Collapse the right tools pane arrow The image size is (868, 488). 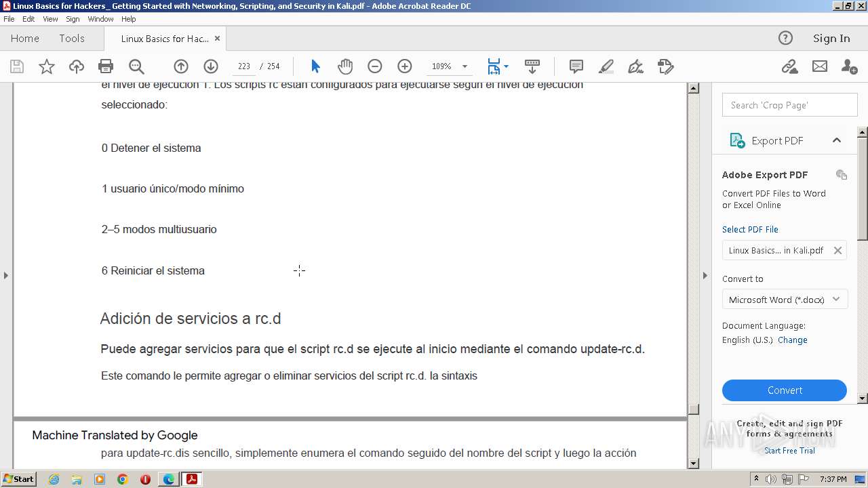pos(705,275)
